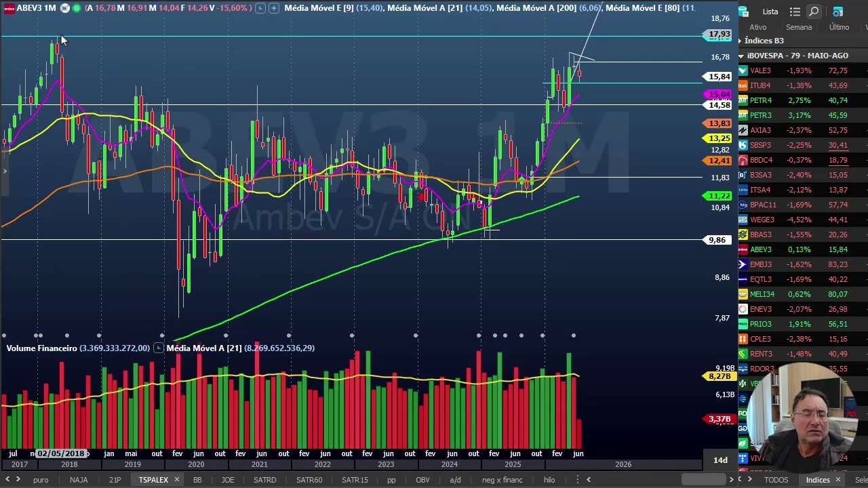
Task: Switch to the OBV chart tab
Action: click(422, 480)
